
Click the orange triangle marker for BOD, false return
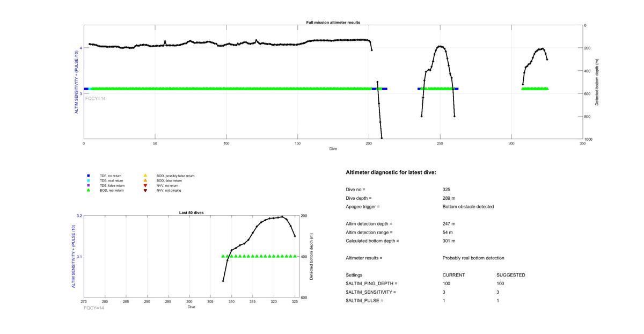coord(145,180)
